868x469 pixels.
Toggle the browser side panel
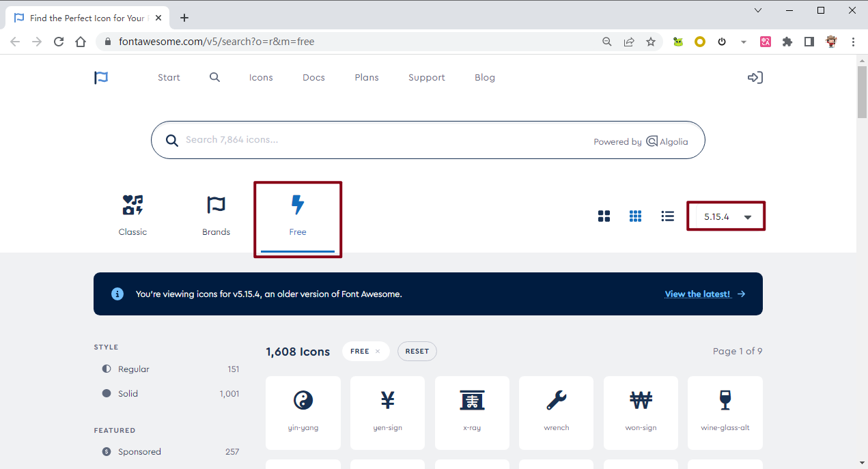coord(809,42)
